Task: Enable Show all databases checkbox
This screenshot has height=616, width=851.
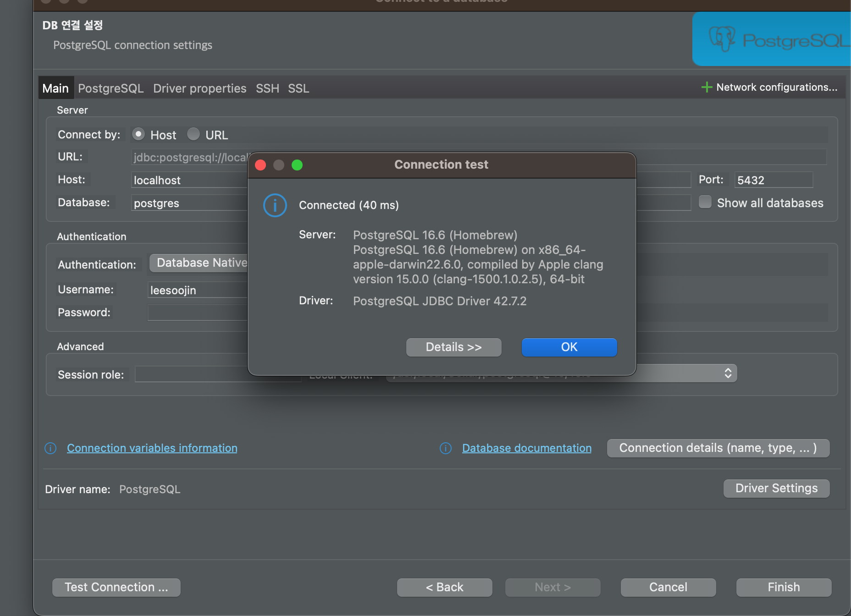Action: [705, 202]
